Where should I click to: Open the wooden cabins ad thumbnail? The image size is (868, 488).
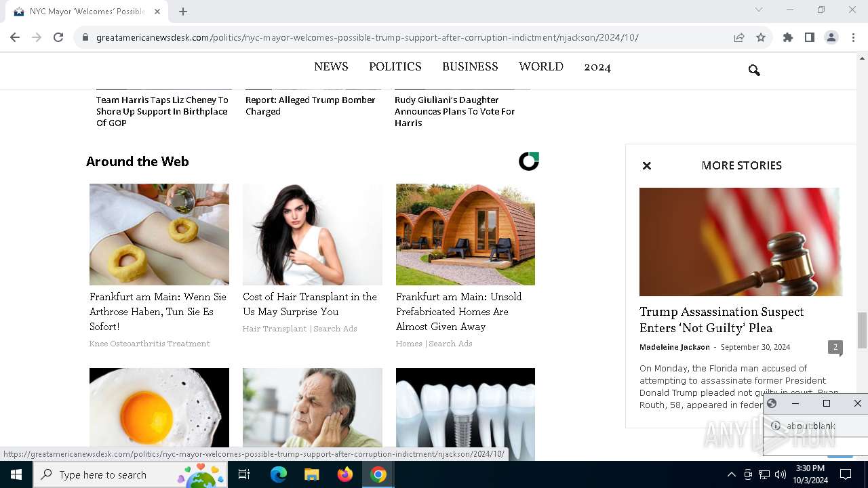465,235
